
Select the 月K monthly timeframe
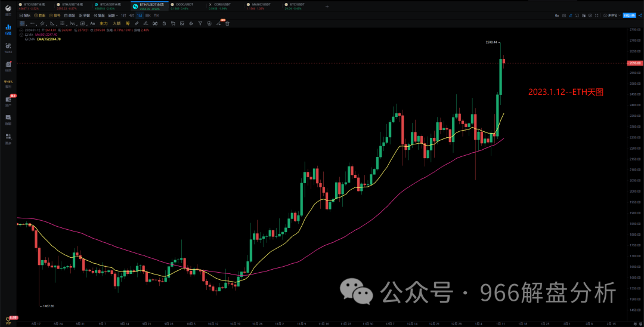click(x=156, y=16)
